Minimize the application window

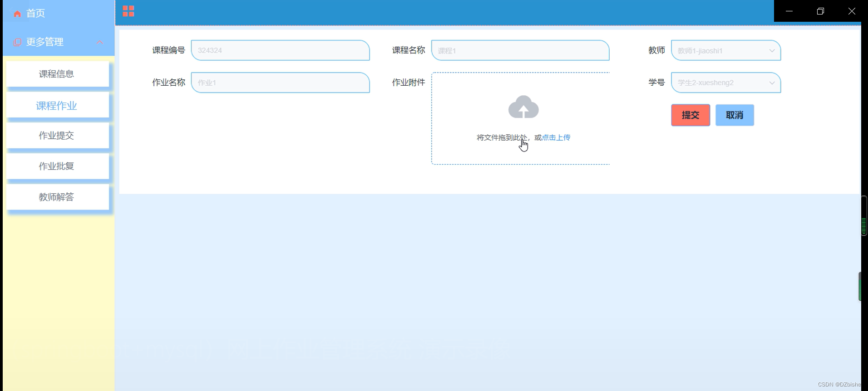(789, 11)
